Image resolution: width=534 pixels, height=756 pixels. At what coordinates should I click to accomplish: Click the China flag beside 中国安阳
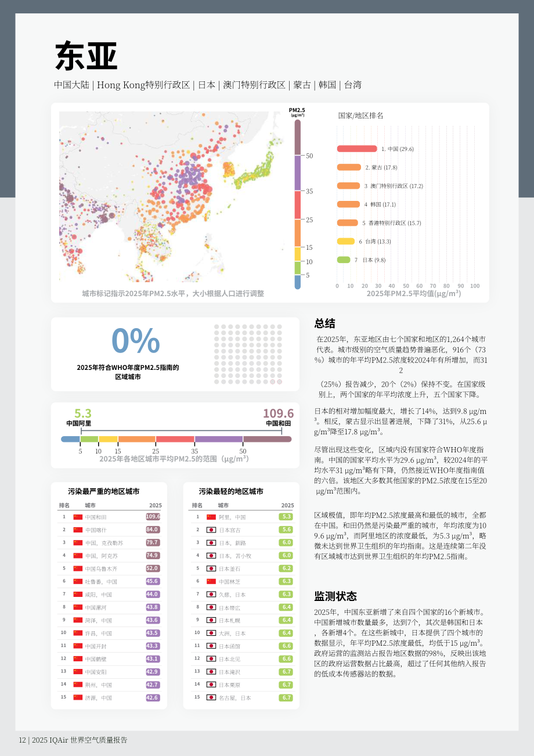click(78, 672)
